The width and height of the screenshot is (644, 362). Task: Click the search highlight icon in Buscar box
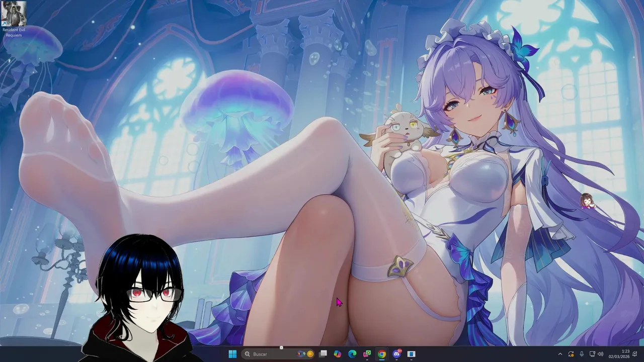point(305,354)
